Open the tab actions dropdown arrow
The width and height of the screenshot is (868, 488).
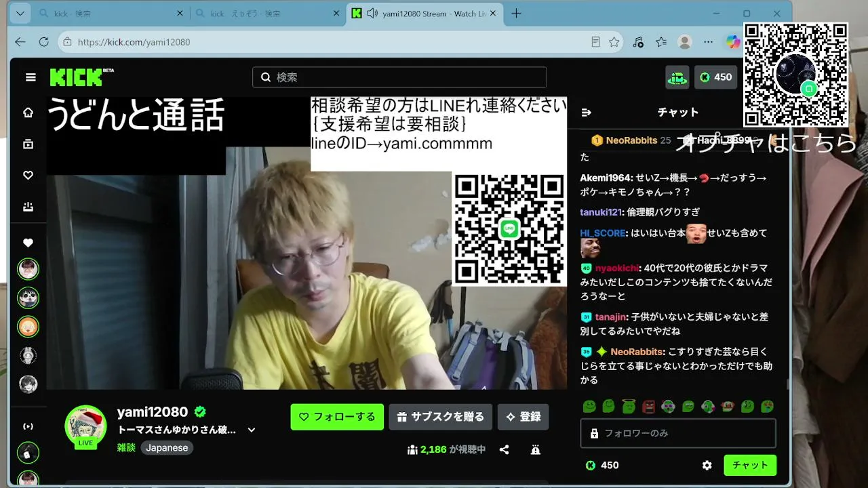pos(20,14)
